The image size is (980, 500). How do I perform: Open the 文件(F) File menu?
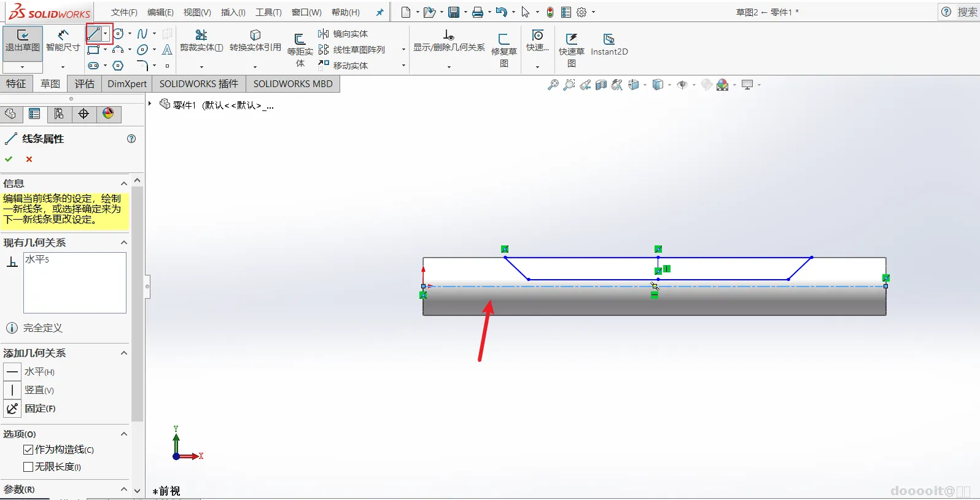[x=124, y=12]
